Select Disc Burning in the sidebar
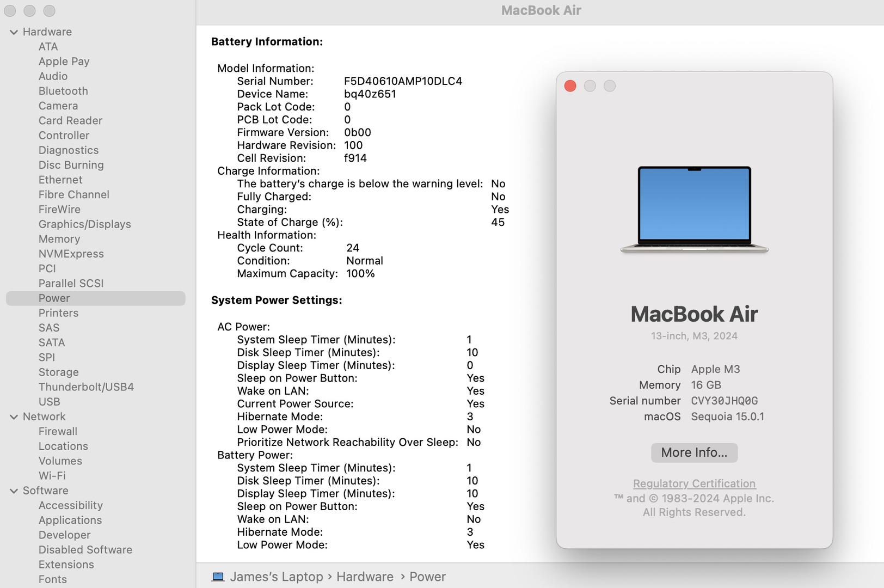 [x=71, y=165]
